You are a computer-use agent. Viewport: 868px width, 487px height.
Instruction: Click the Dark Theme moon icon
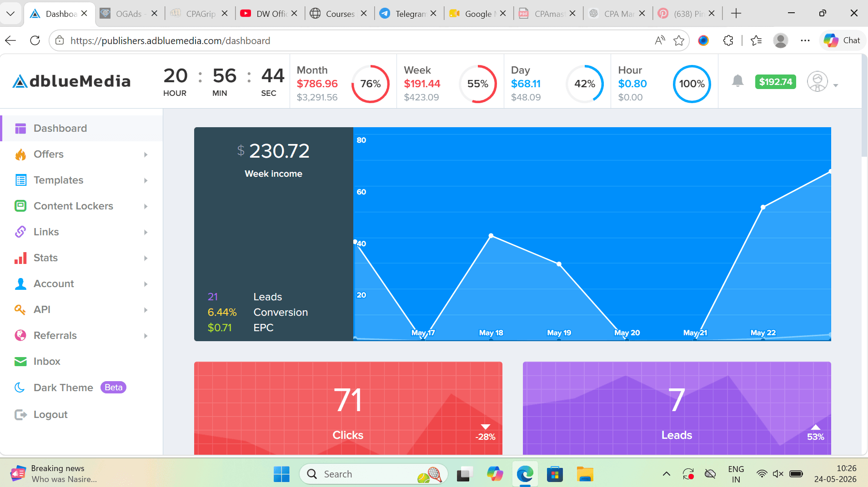pyautogui.click(x=20, y=388)
